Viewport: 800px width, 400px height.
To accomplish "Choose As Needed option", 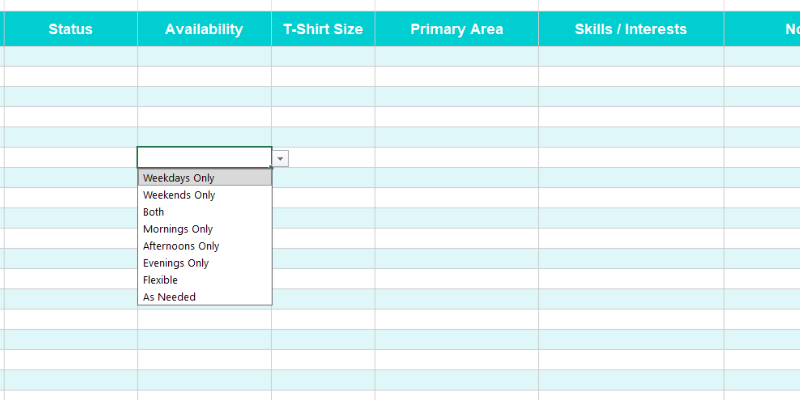I will (x=205, y=297).
